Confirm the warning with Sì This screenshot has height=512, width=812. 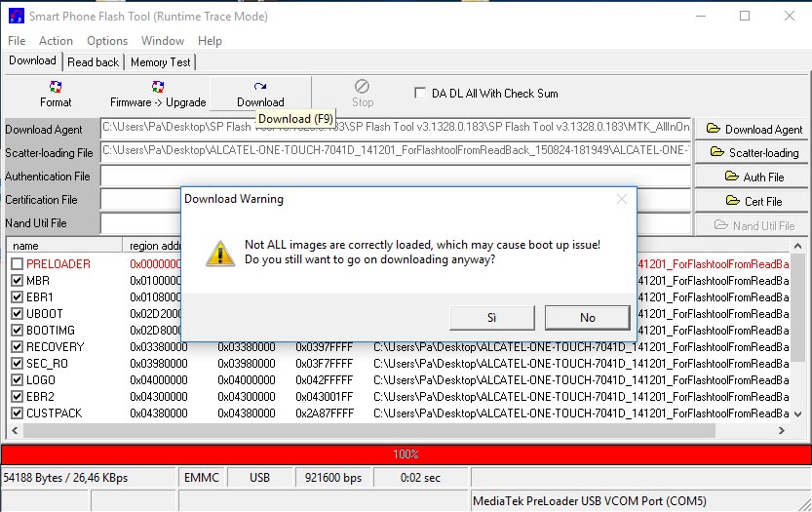point(490,318)
